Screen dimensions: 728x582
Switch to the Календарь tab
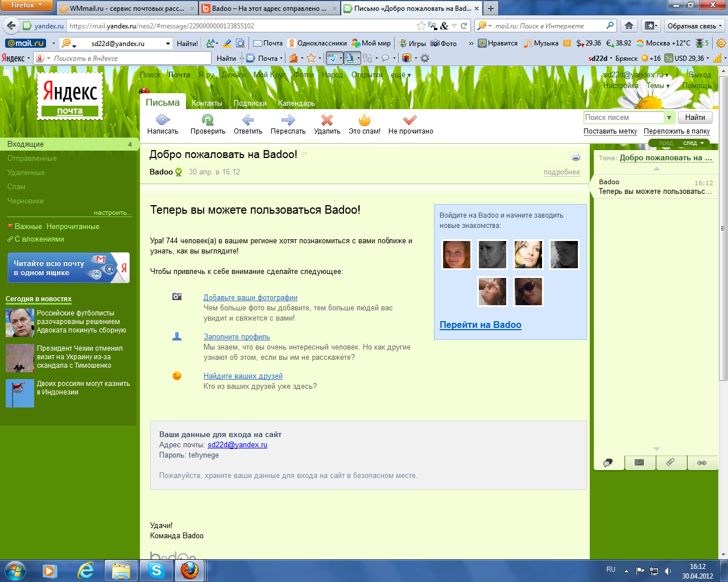296,103
